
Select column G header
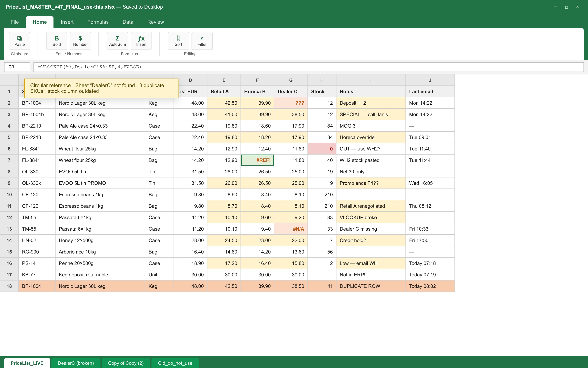pyautogui.click(x=291, y=80)
